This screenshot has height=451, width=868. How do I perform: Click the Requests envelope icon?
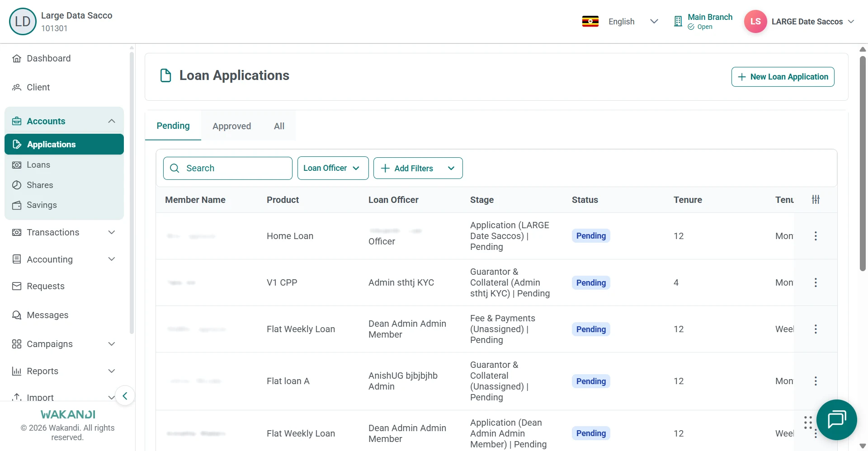click(x=17, y=286)
